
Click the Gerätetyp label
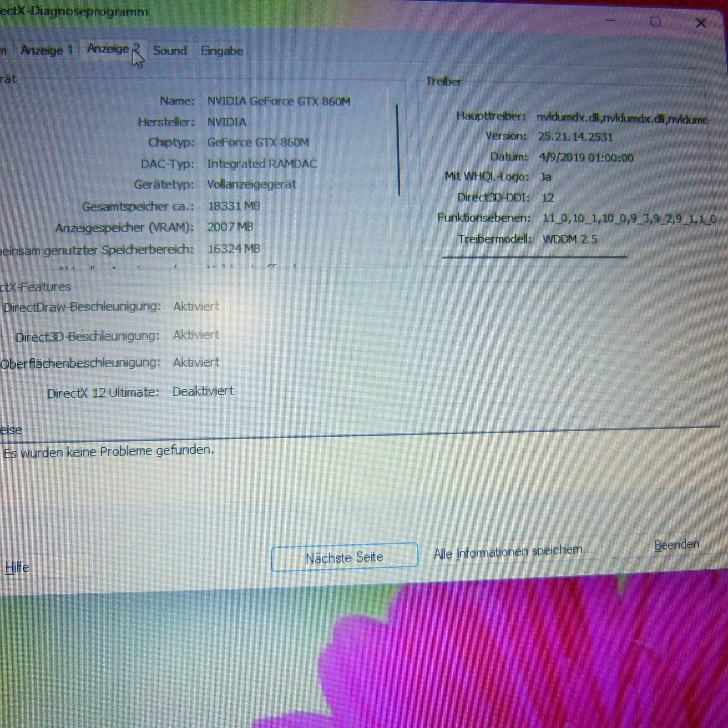(x=164, y=185)
